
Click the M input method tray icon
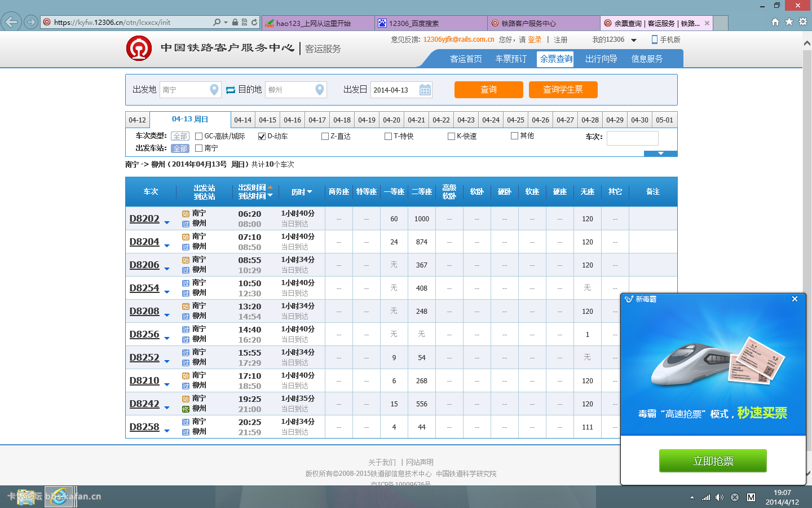pos(751,497)
